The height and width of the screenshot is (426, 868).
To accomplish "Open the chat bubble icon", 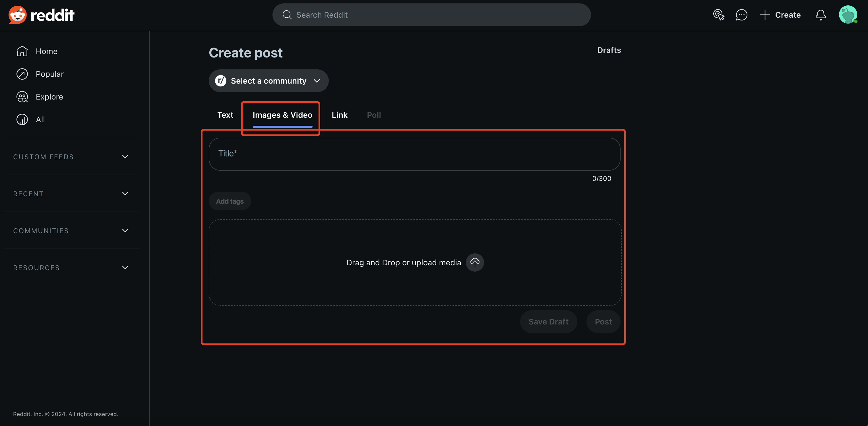I will pos(741,15).
